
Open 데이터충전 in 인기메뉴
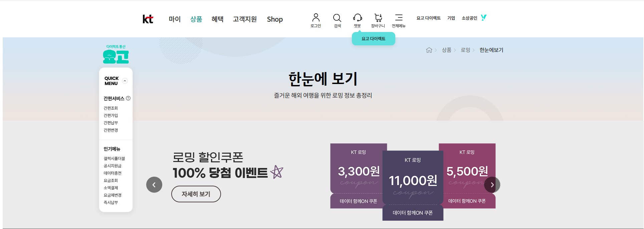[x=113, y=173]
